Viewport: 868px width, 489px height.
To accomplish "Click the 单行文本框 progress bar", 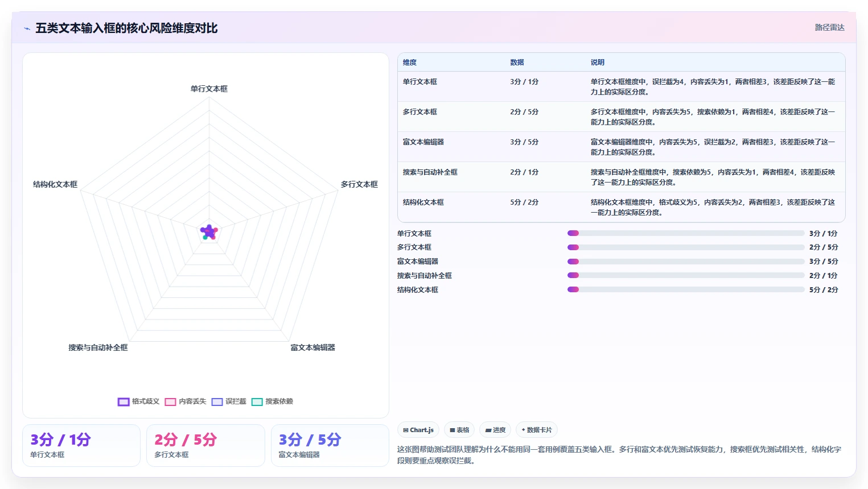I will [x=686, y=233].
